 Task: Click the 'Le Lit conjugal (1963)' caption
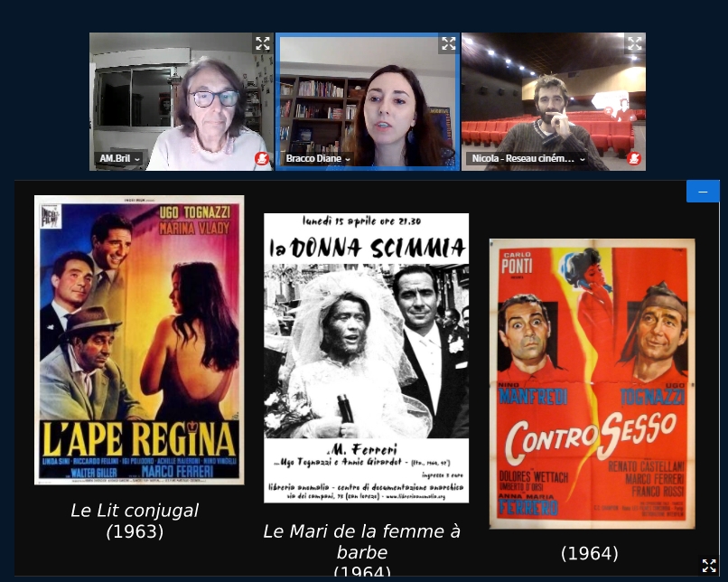(x=135, y=521)
